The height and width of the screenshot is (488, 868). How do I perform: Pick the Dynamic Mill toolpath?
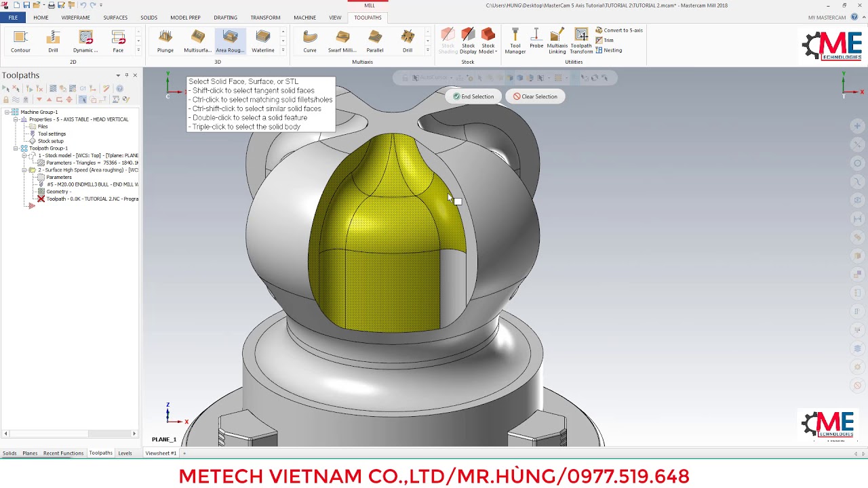[x=85, y=41]
